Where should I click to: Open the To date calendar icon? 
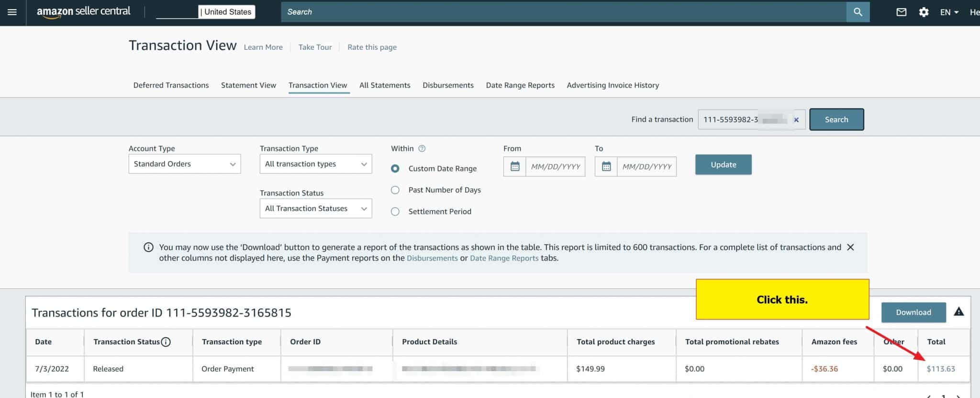coord(606,166)
